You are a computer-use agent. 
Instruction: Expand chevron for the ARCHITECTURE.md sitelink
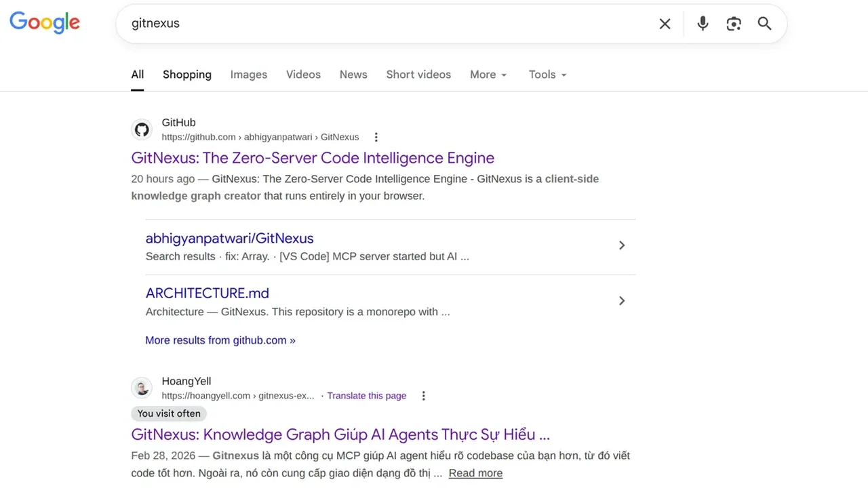[x=622, y=301]
